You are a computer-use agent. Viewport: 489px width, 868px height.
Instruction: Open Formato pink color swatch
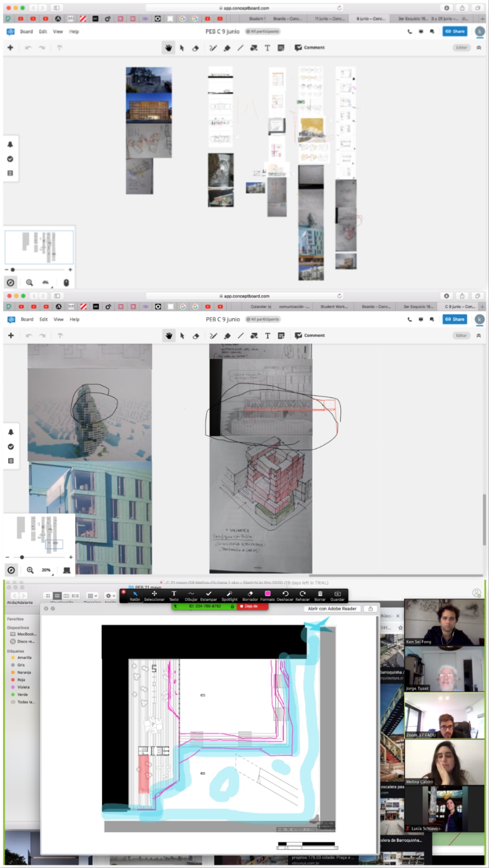coord(268,596)
